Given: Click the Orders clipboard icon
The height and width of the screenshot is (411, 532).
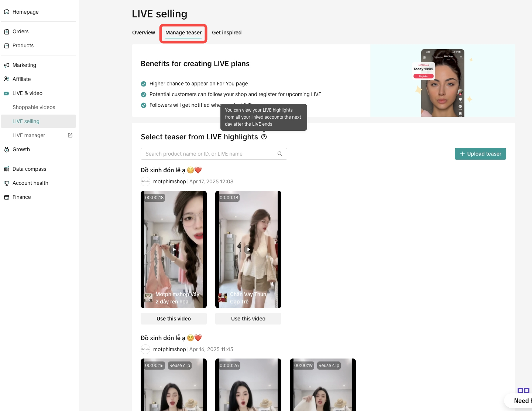Looking at the screenshot, I should [7, 32].
